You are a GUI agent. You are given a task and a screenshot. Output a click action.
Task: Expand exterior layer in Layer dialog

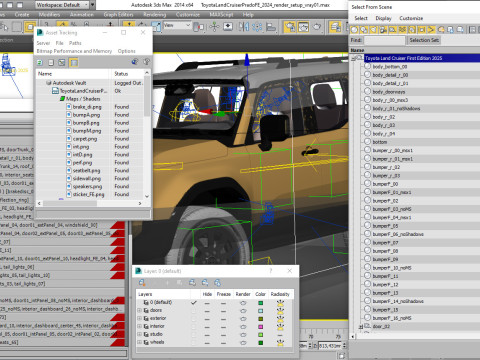pyautogui.click(x=140, y=318)
